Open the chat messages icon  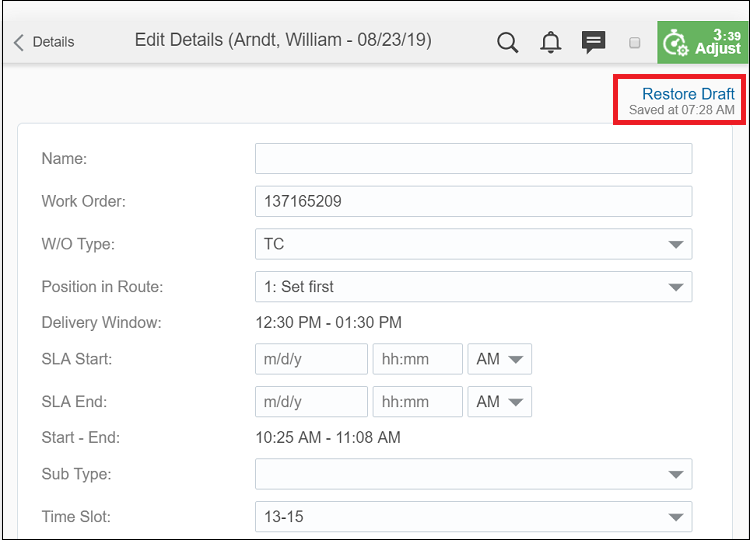tap(594, 42)
